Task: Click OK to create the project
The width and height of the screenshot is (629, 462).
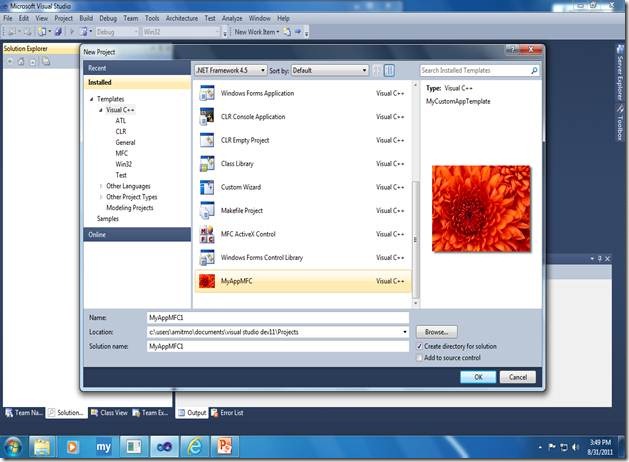Action: (478, 377)
